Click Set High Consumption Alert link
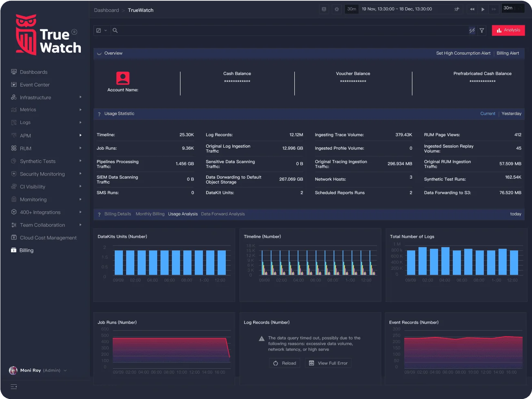 pyautogui.click(x=463, y=53)
